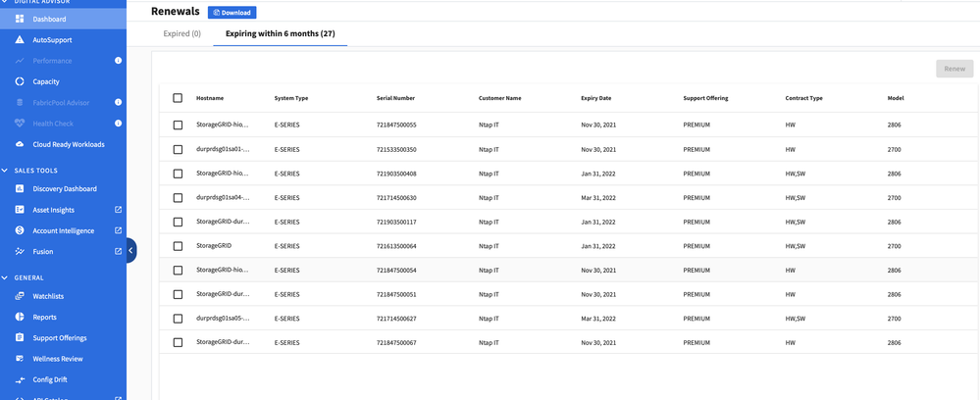The image size is (980, 400).
Task: Select Expiring within 6 months tab
Action: pyautogui.click(x=280, y=34)
